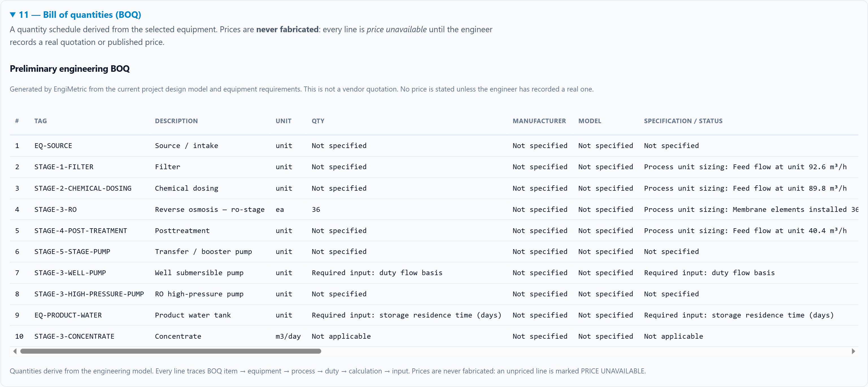
Task: Click the QTY column header
Action: point(318,121)
